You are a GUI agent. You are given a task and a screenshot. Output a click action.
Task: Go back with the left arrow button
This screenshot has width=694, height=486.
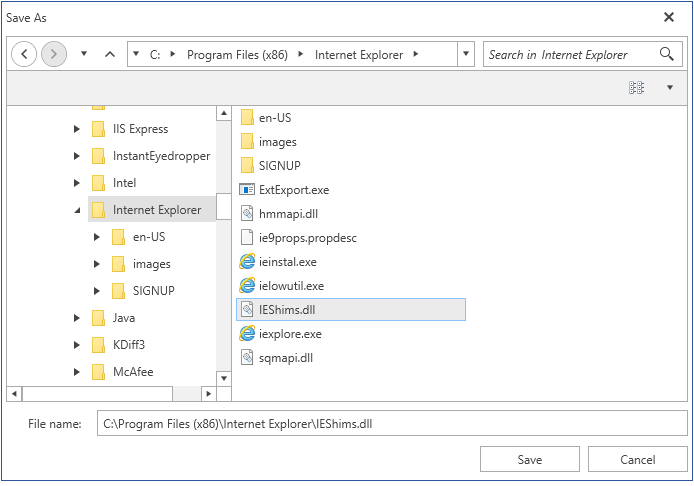click(x=24, y=54)
